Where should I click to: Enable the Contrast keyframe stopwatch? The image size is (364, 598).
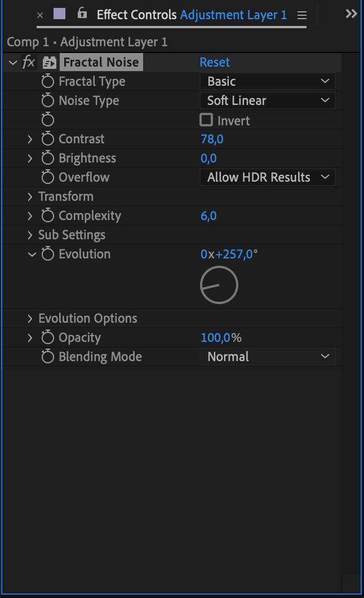point(48,139)
